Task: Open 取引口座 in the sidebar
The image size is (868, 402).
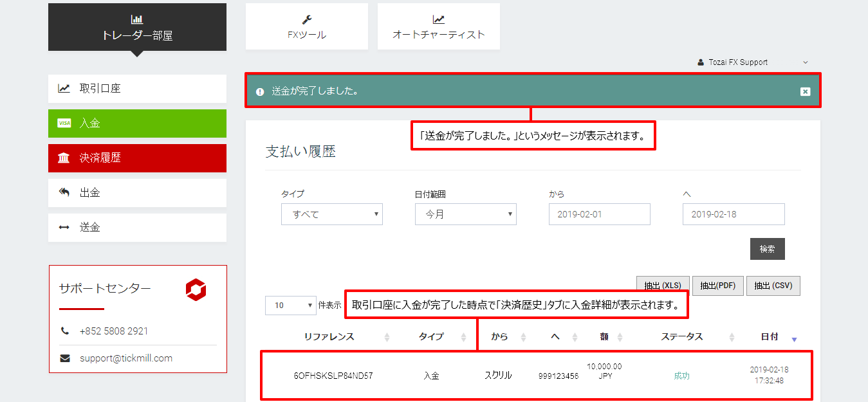Action: point(137,89)
